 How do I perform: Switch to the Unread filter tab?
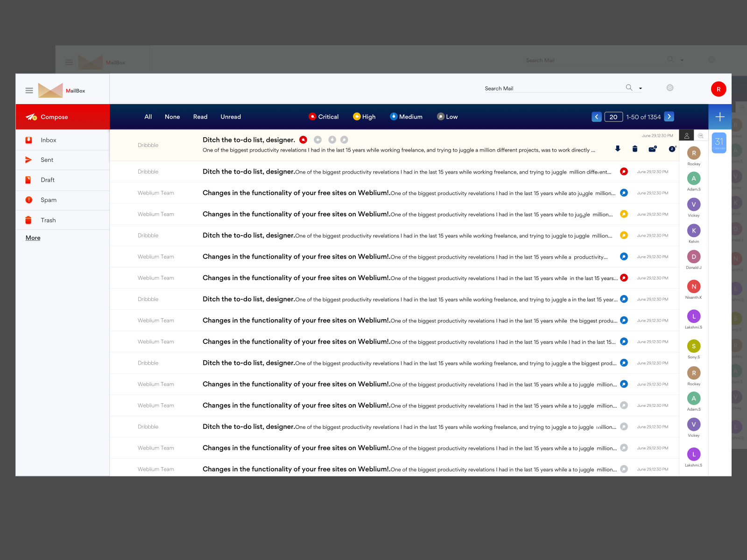pyautogui.click(x=231, y=117)
